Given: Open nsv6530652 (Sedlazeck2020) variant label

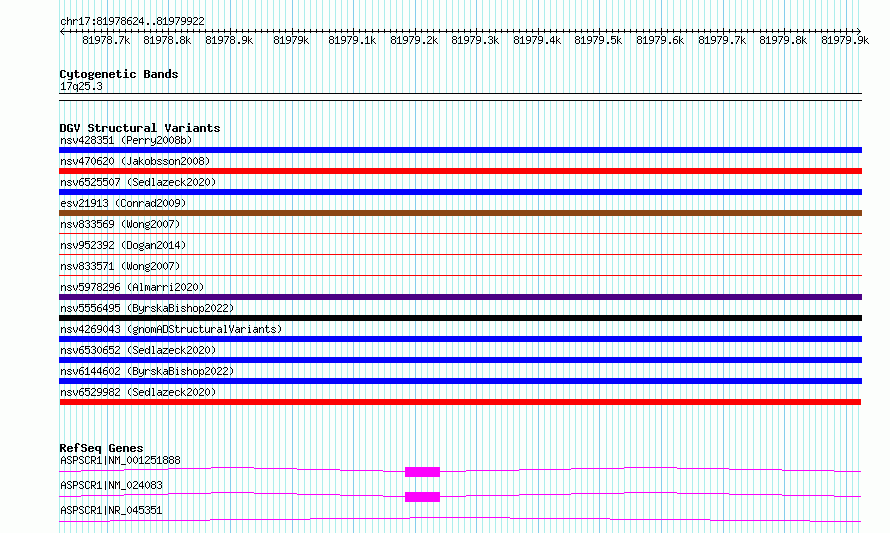Looking at the screenshot, I should tap(138, 350).
